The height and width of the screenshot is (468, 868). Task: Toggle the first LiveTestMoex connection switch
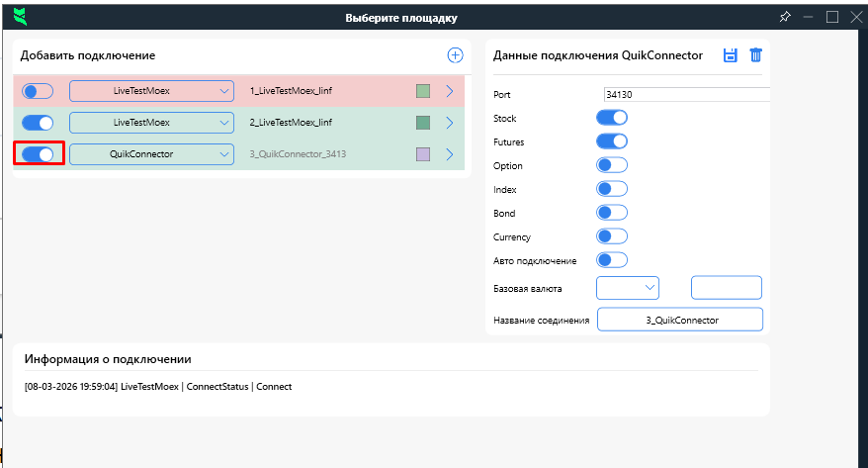coord(38,91)
